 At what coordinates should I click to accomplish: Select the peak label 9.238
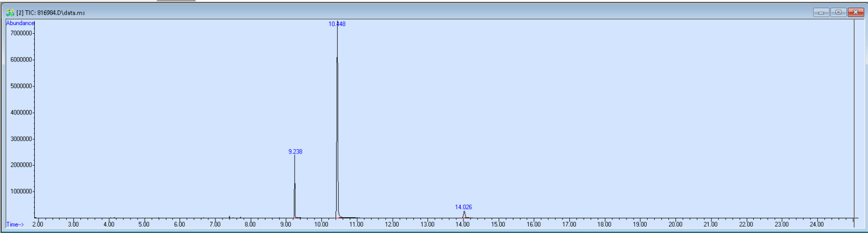(x=295, y=152)
